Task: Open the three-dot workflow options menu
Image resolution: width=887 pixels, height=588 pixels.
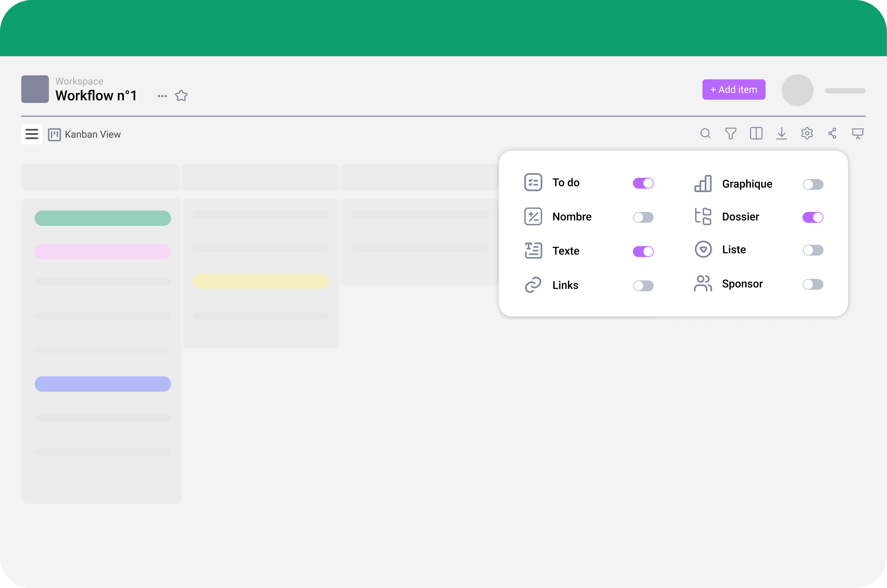Action: (x=162, y=96)
